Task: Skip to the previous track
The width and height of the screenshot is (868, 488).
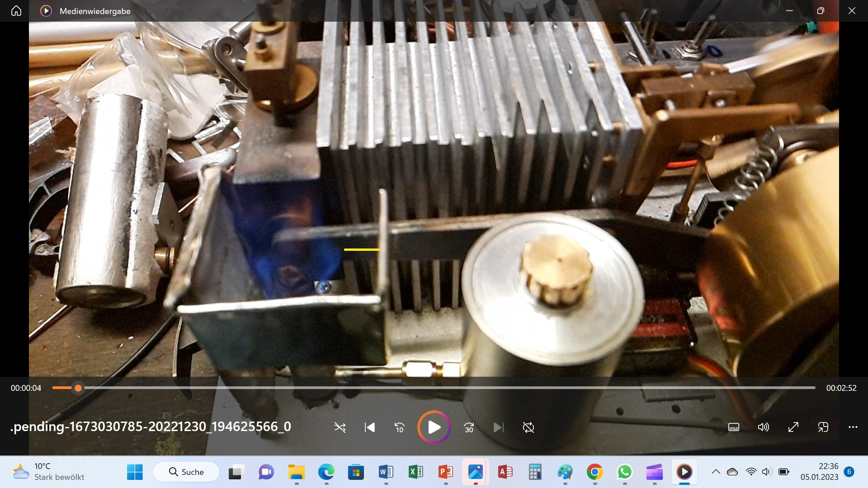Action: (x=370, y=427)
